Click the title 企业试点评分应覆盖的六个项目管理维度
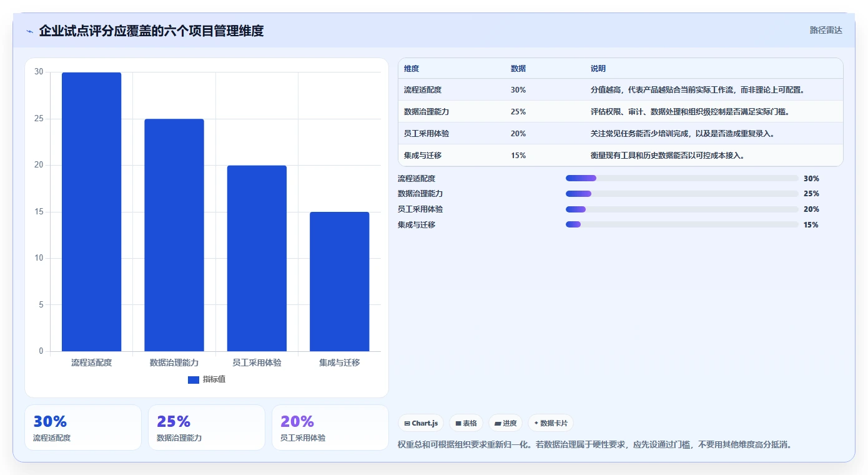Image resolution: width=868 pixels, height=475 pixels. [151, 31]
